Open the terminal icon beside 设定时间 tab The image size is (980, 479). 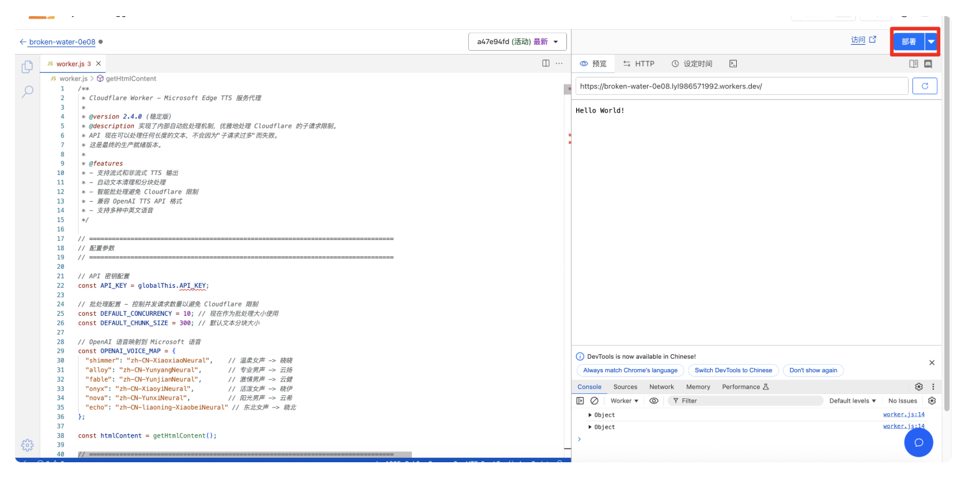tap(733, 64)
